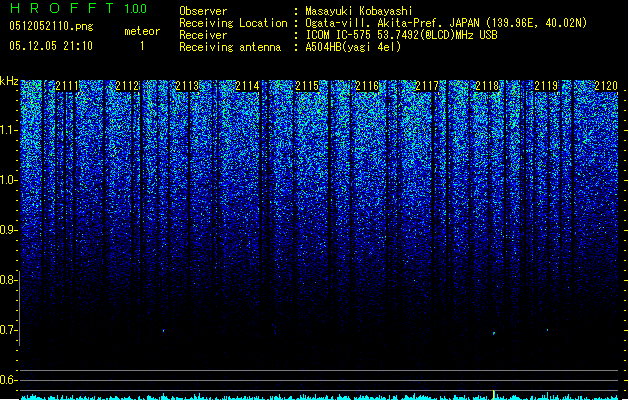Viewport: 629px width, 400px height.
Task: Click the meteor echo dot below 2119
Action: point(548,330)
